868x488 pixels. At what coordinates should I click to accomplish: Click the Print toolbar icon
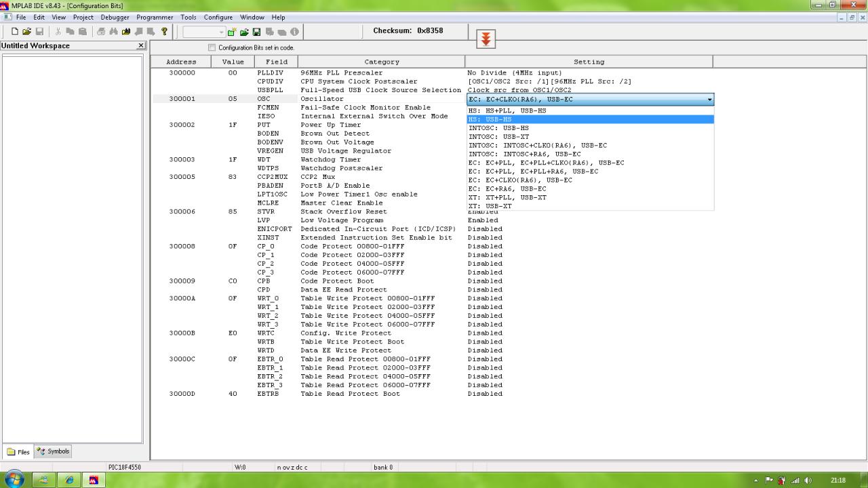[x=101, y=32]
